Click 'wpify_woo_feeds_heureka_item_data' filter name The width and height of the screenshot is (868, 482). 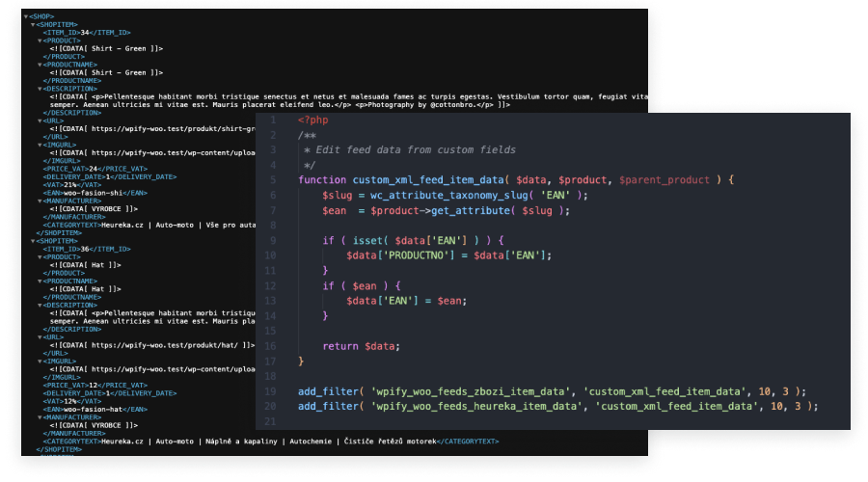point(476,407)
